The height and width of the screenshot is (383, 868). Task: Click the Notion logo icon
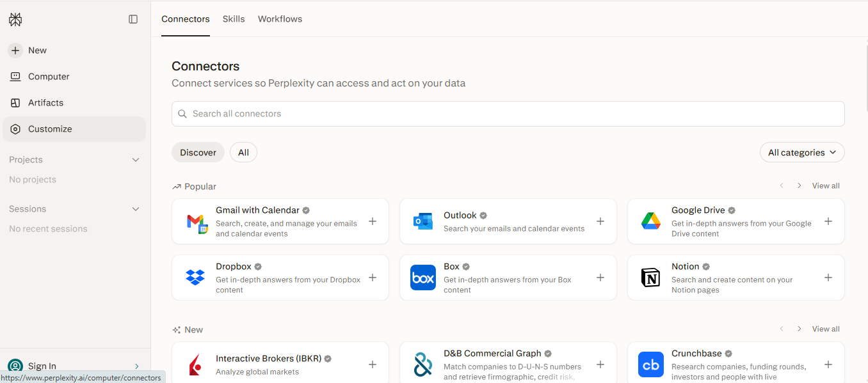(x=650, y=277)
